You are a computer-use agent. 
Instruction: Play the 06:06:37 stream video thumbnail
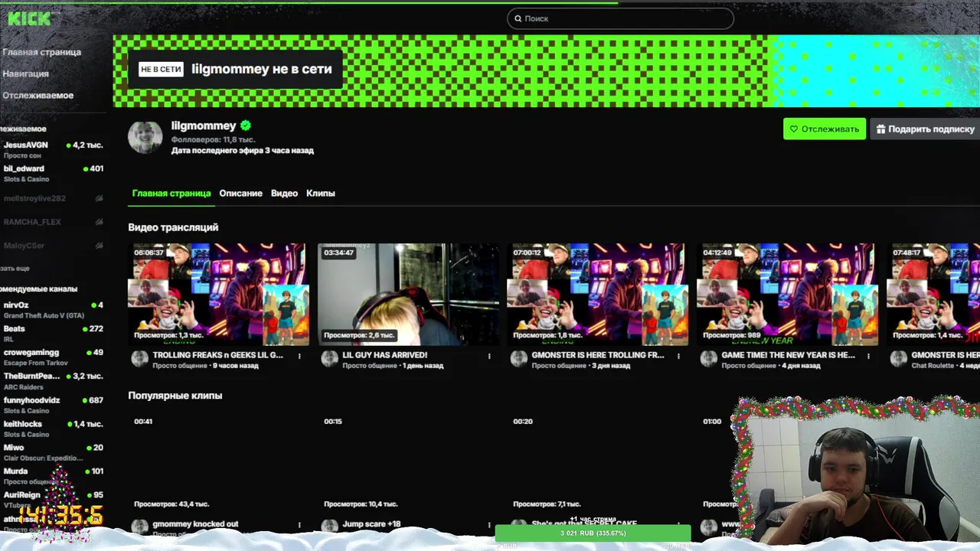tap(218, 295)
